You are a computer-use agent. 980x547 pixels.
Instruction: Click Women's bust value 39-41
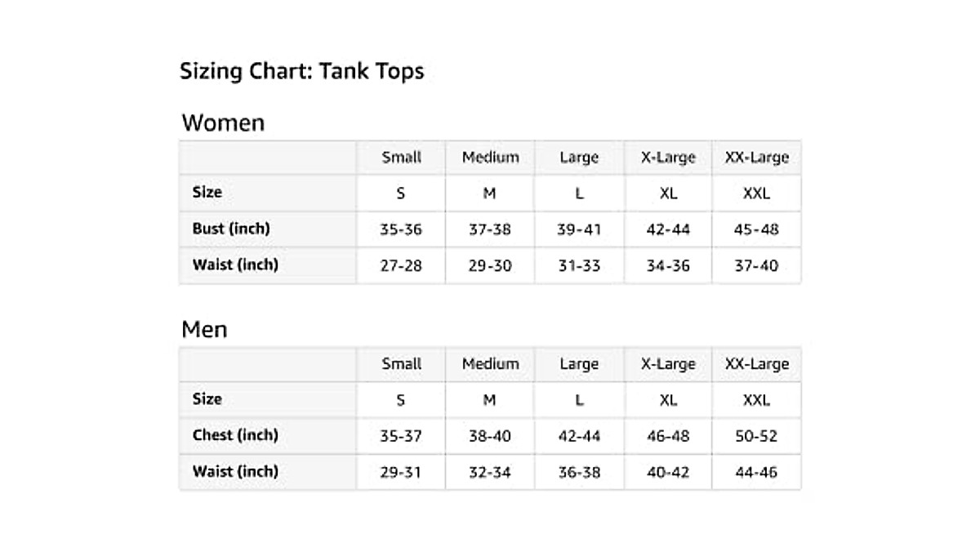(578, 229)
